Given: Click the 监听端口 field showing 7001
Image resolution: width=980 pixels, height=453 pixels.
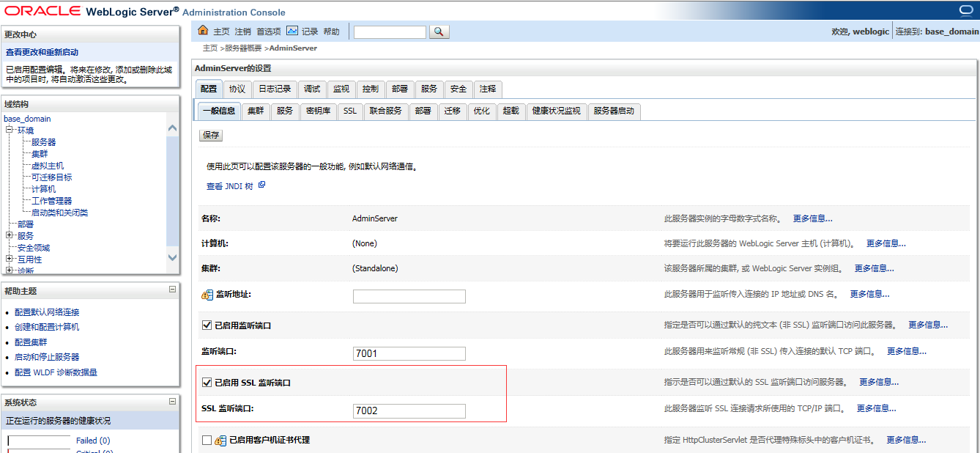Looking at the screenshot, I should click(409, 353).
